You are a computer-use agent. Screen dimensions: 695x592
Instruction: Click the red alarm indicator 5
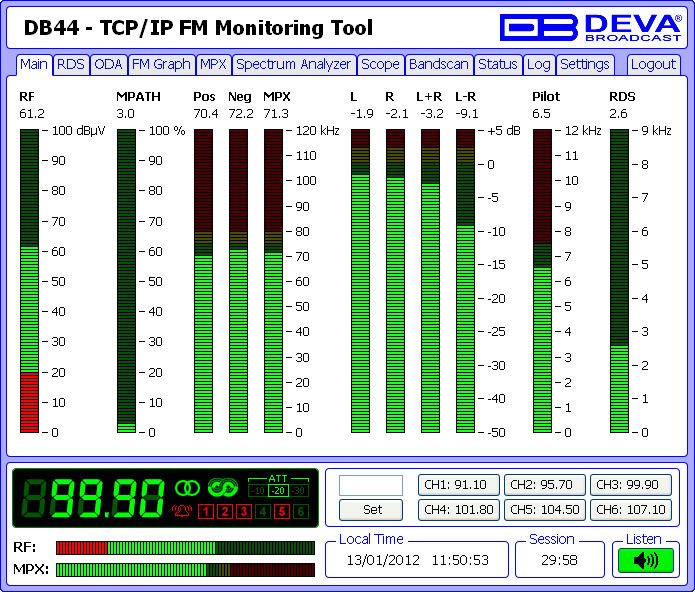[282, 512]
